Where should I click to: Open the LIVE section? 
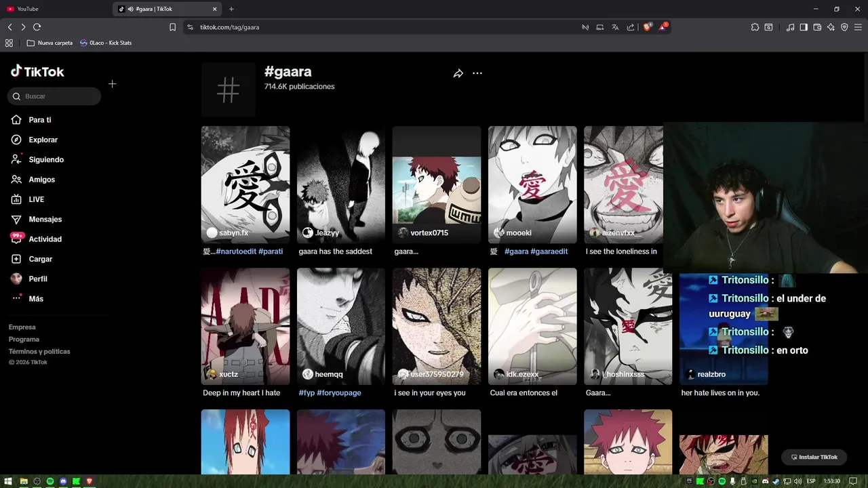point(27,199)
